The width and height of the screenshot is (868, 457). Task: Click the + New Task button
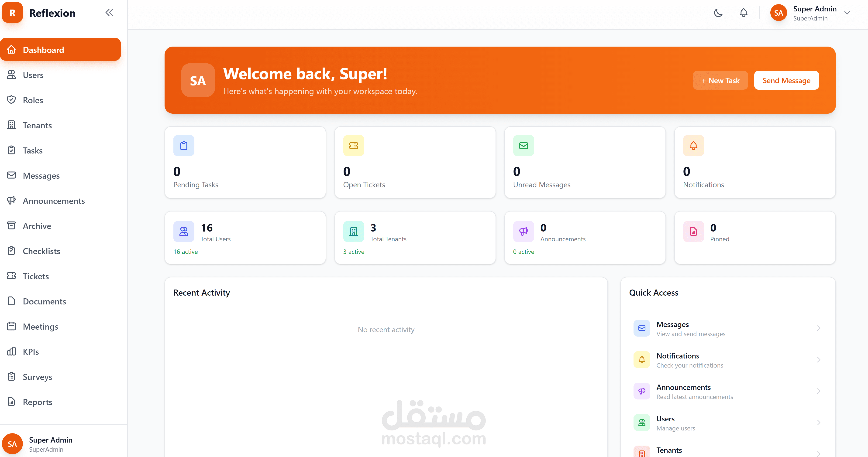point(720,81)
